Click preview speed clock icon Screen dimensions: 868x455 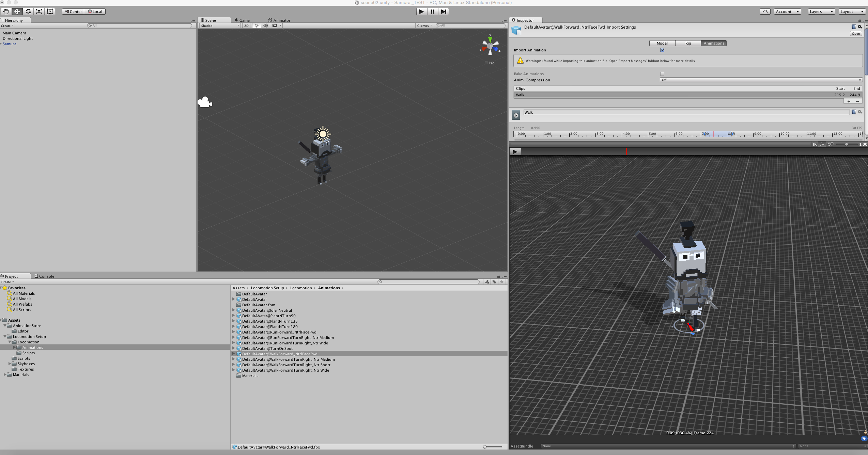point(831,144)
